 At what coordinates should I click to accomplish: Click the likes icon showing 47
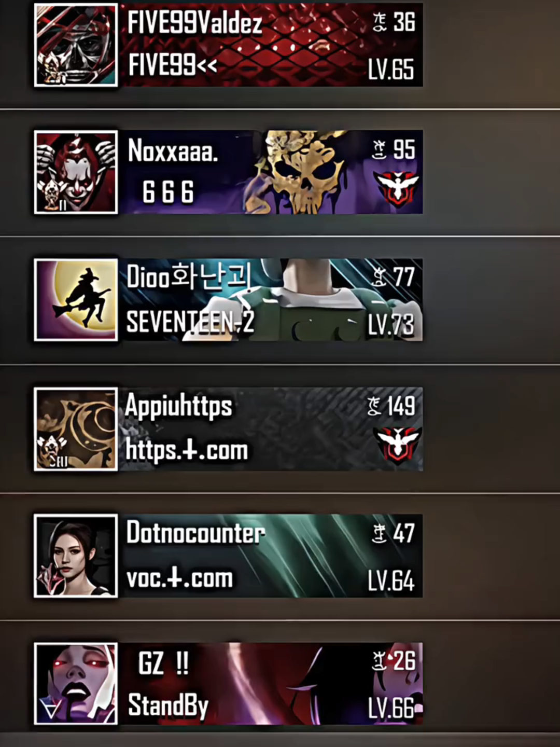(x=380, y=533)
